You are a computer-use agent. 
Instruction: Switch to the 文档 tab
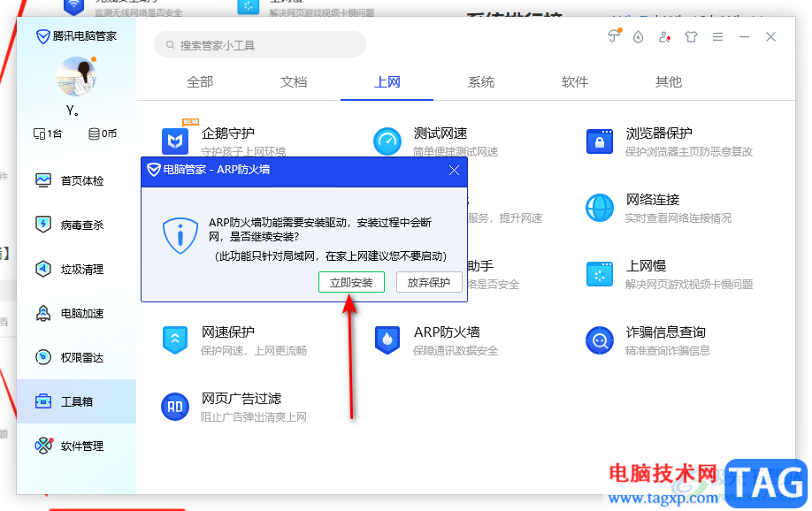pos(294,82)
